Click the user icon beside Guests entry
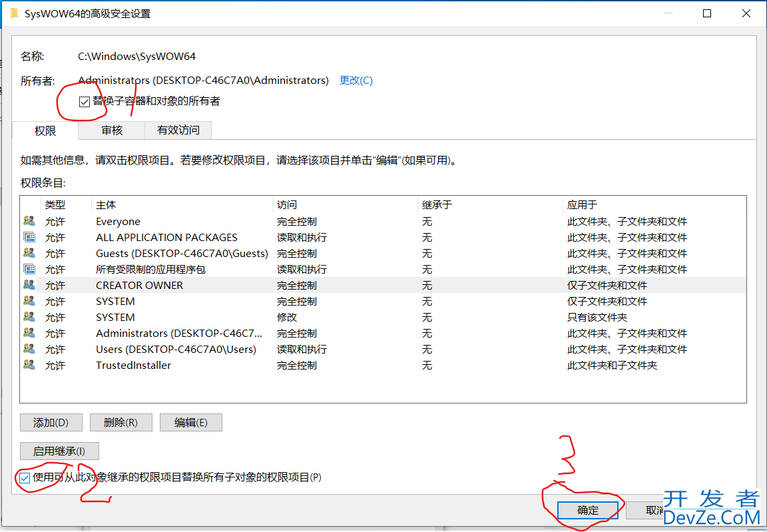Viewport: 767px width, 532px height. tap(29, 253)
